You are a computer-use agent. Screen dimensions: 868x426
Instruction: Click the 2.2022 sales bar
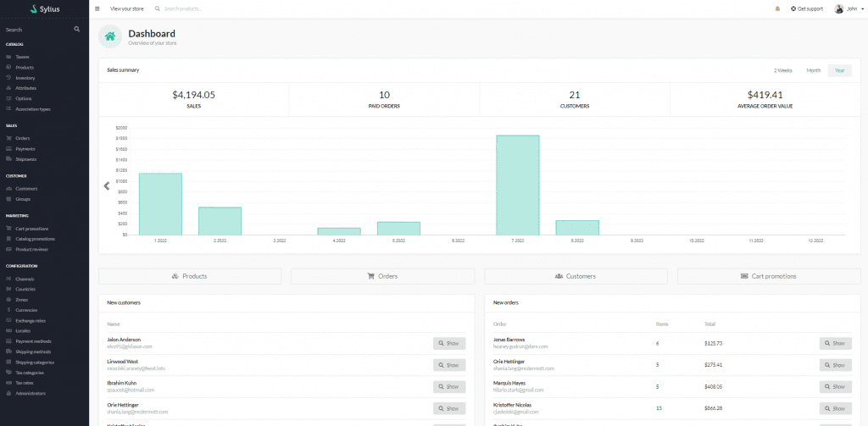point(220,221)
